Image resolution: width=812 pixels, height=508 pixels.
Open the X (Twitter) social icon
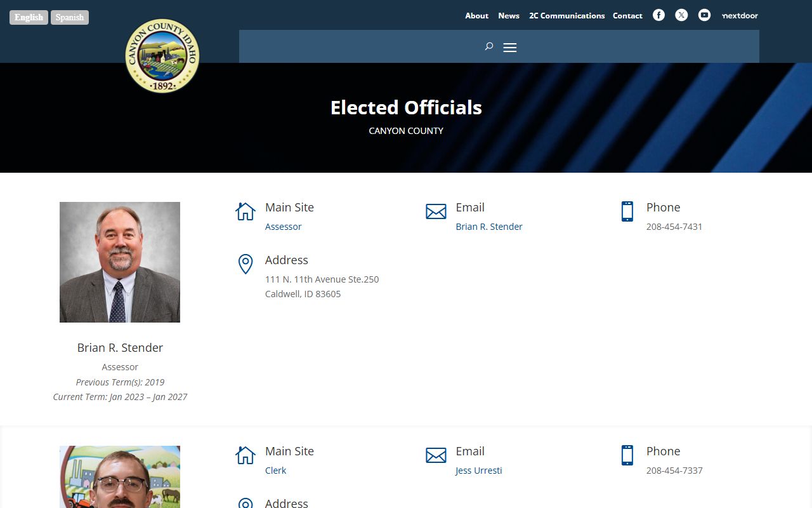point(681,15)
